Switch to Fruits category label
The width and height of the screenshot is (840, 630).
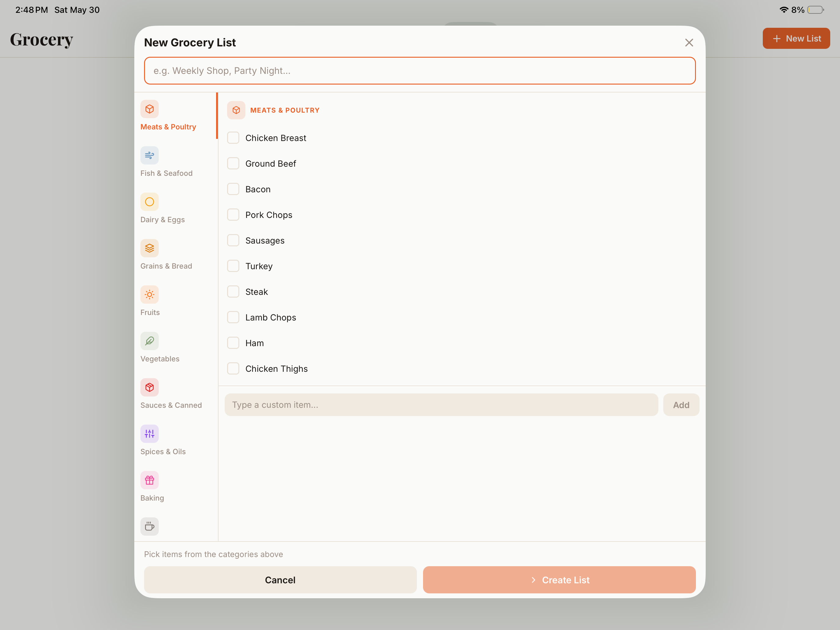[x=150, y=312]
